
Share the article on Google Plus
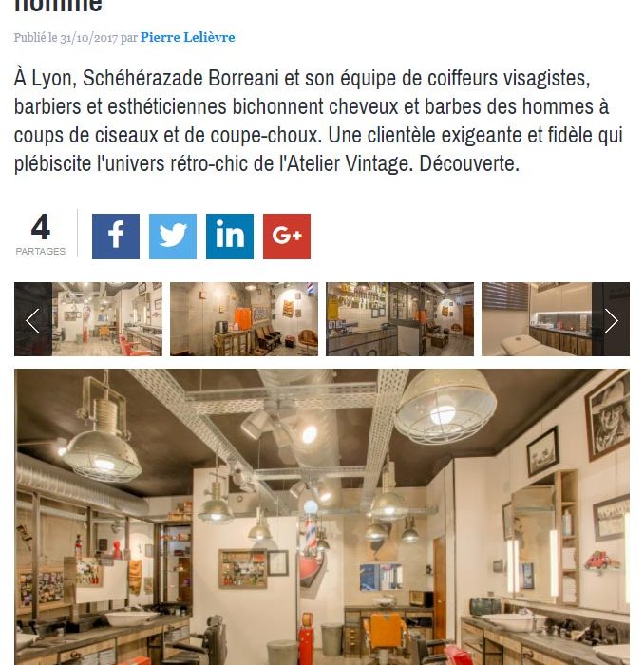tap(287, 237)
